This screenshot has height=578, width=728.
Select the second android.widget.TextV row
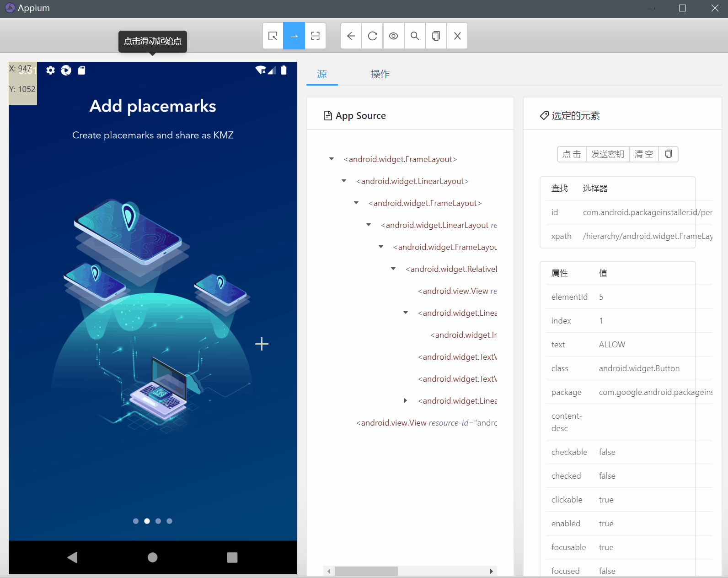coord(457,379)
